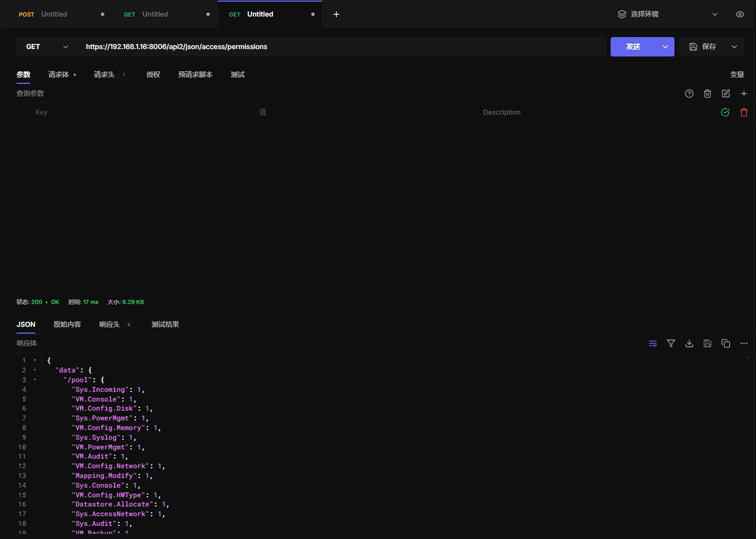Toggle environment preview eye icon
Screen dimensions: 756x539
(x=740, y=14)
